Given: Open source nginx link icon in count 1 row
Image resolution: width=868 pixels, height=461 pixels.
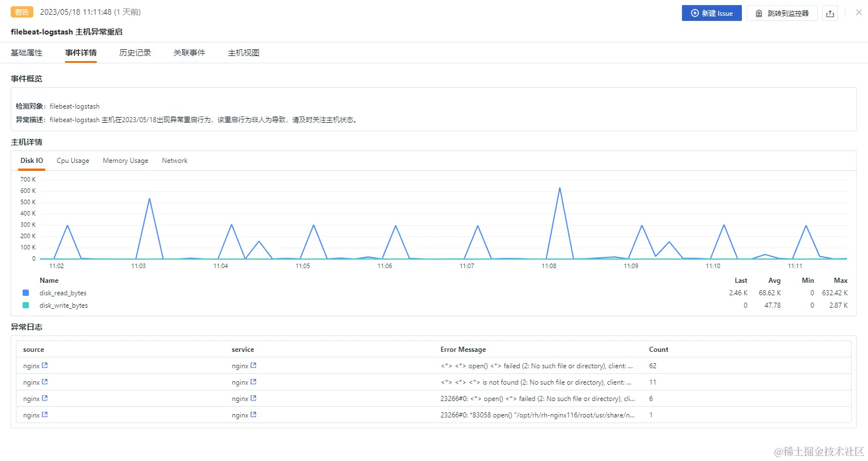Looking at the screenshot, I should pyautogui.click(x=45, y=415).
